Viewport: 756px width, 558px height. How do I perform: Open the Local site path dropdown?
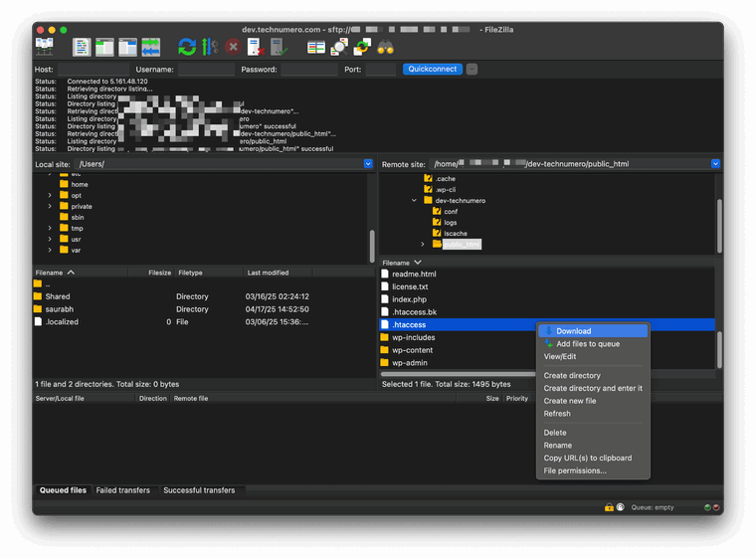point(368,164)
